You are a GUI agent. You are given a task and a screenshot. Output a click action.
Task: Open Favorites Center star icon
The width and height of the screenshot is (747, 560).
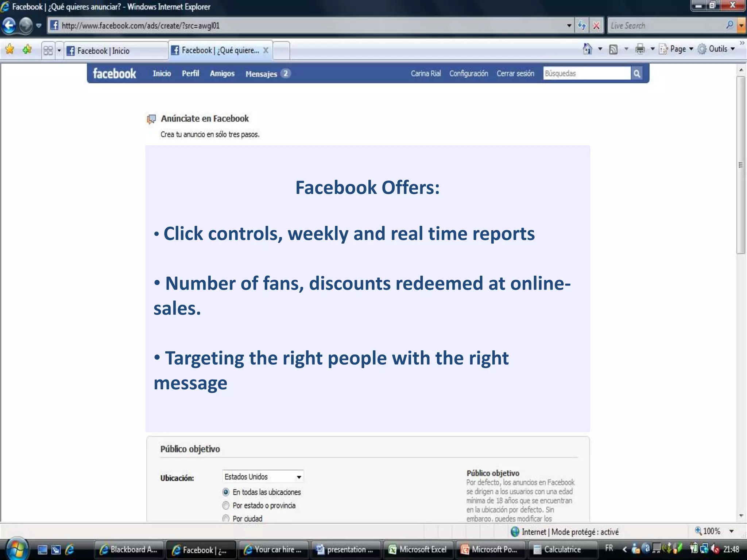point(10,49)
